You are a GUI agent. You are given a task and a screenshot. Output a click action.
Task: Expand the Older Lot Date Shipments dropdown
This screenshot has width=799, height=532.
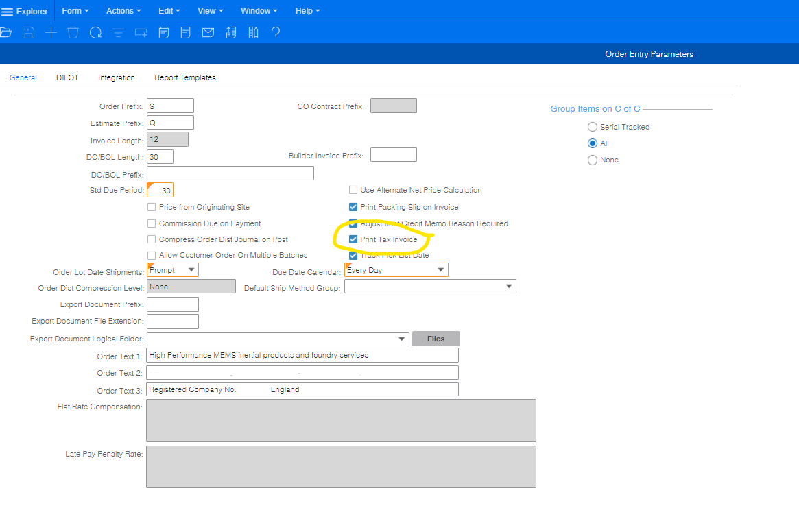point(191,270)
